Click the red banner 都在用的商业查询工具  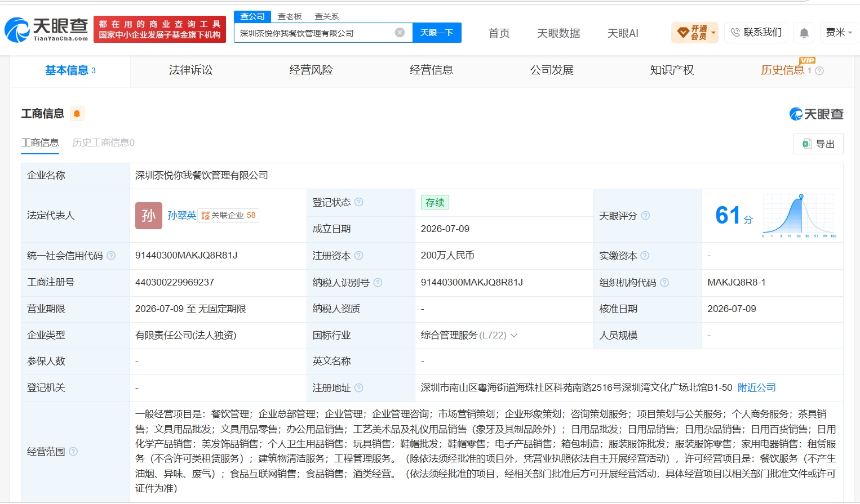click(159, 29)
